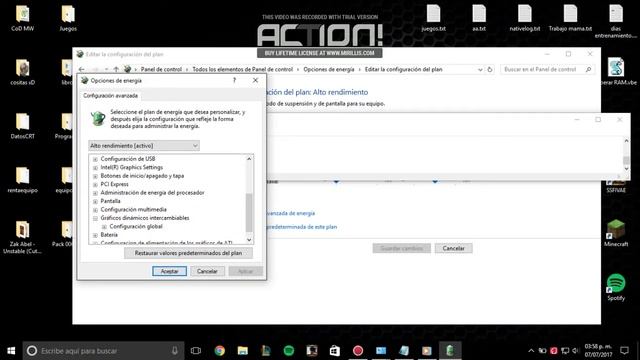Click the help question mark in Opciones de energía

pos(234,80)
